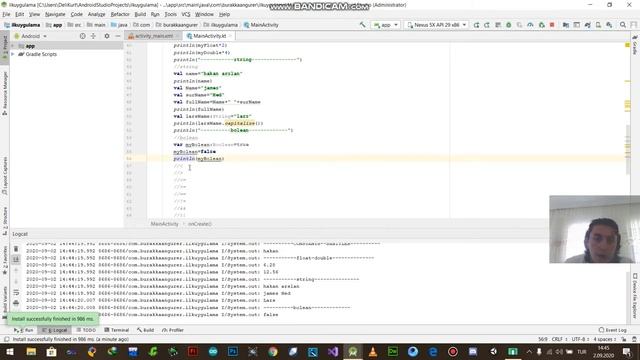Toggle the Resource Manager side tab
Viewport: 640px width, 360px height.
tap(5, 93)
